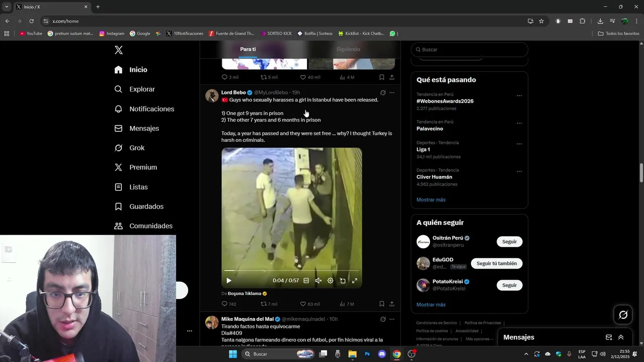Click the X search Buscar field

pyautogui.click(x=469, y=50)
